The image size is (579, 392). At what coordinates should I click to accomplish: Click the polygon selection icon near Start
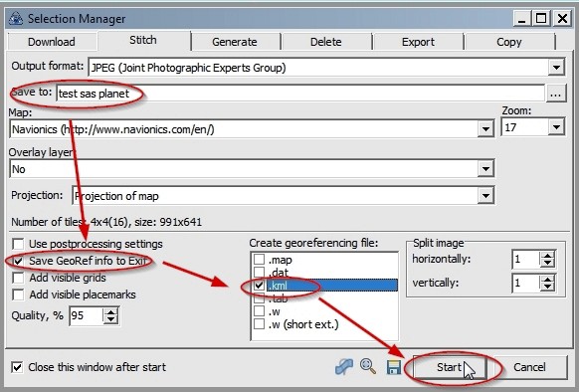[344, 367]
